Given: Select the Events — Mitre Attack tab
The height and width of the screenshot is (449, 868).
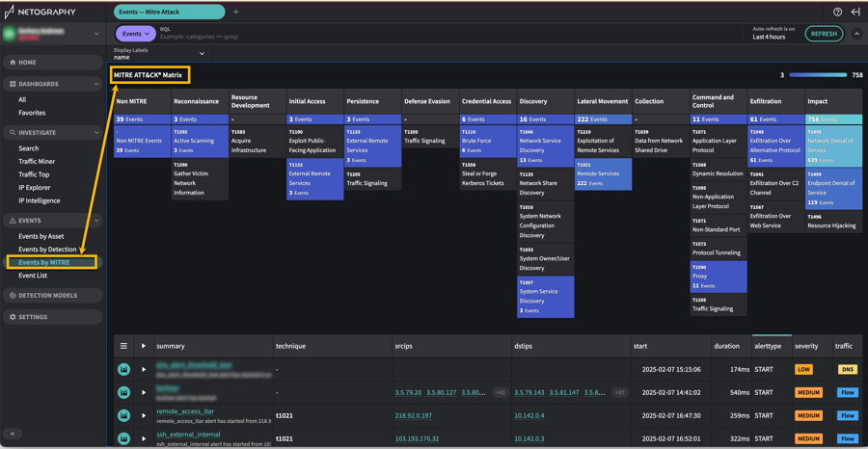Looking at the screenshot, I should point(169,13).
